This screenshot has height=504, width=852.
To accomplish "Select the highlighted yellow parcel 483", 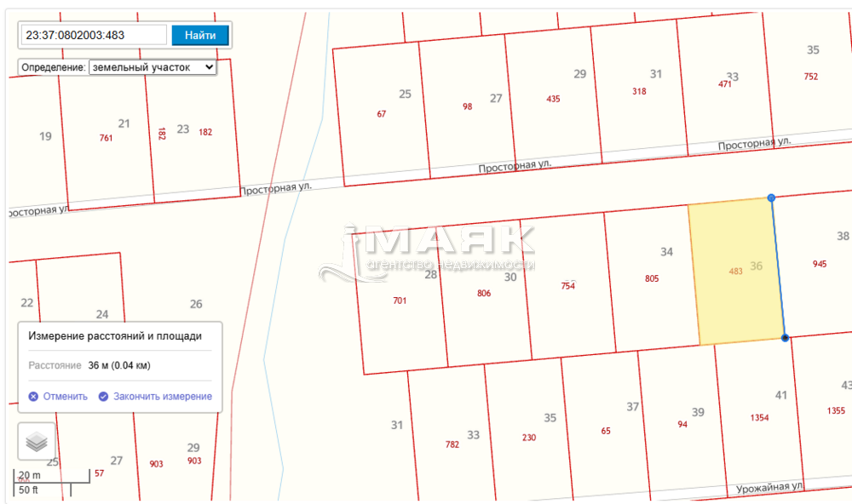I will pos(735,272).
